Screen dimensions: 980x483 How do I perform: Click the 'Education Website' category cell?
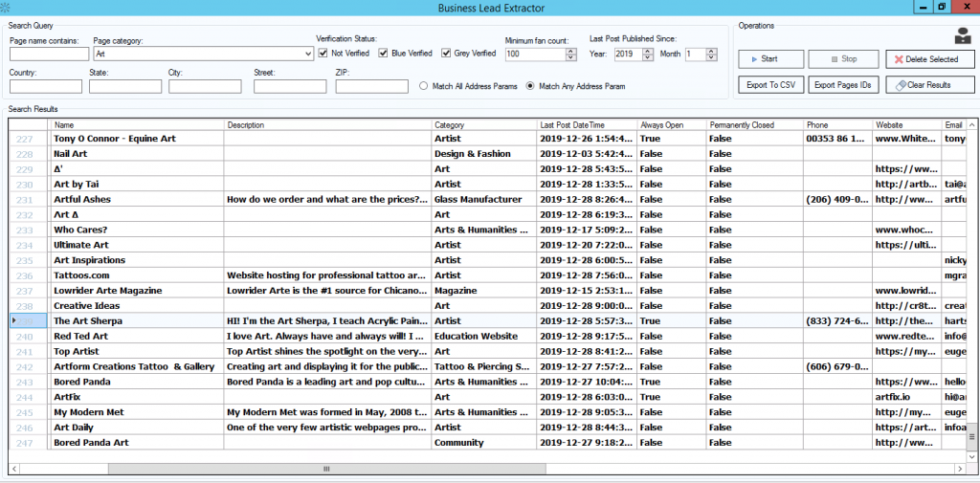coord(483,336)
